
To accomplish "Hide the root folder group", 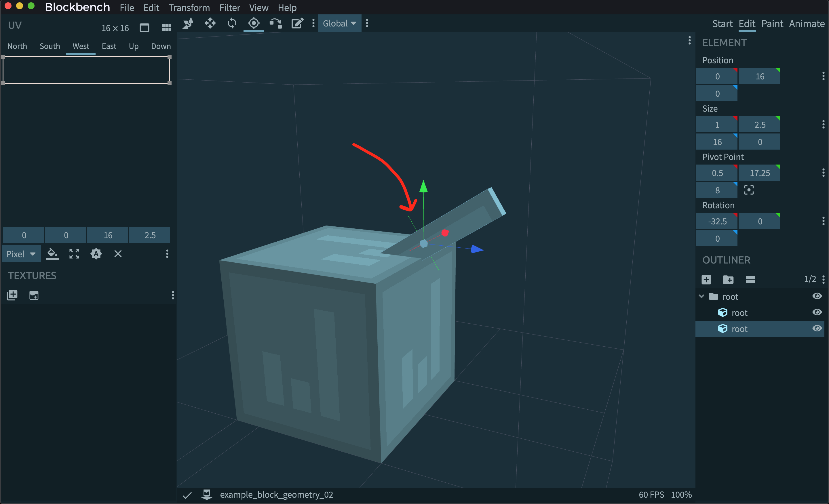I will coord(817,296).
